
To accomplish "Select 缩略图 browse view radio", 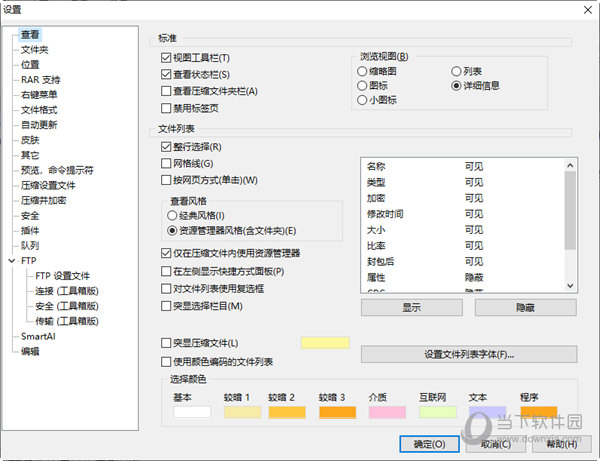I will (x=362, y=71).
